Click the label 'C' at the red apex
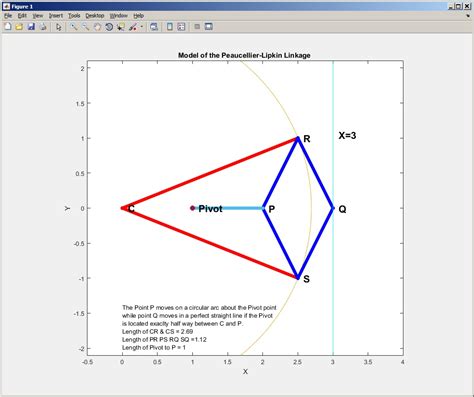This screenshot has width=474, height=397. 131,209
